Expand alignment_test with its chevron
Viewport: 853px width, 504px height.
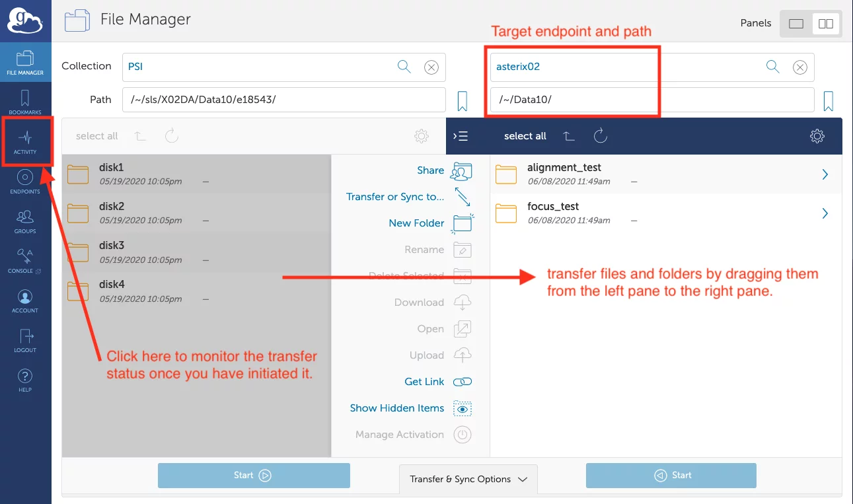coord(825,174)
